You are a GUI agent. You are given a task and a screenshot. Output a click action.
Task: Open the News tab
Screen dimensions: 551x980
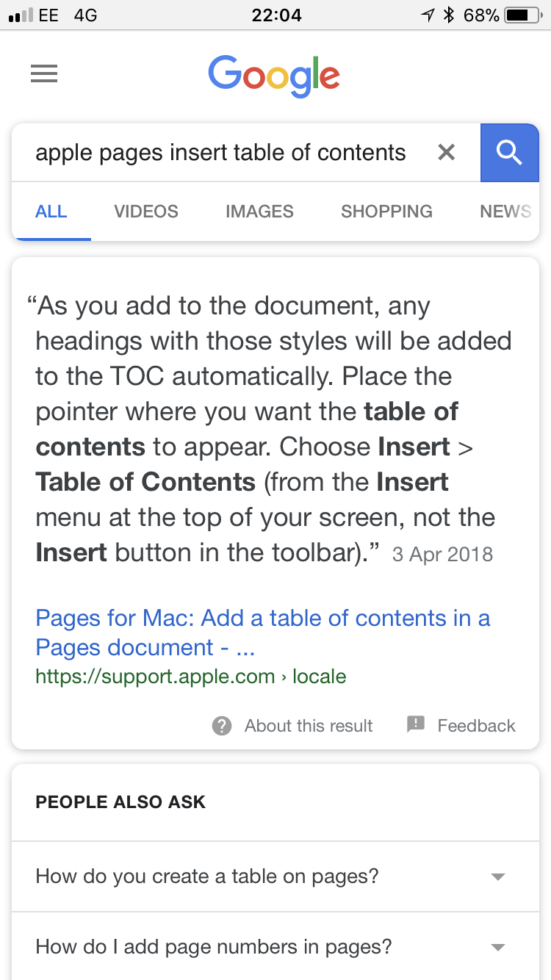(x=505, y=212)
